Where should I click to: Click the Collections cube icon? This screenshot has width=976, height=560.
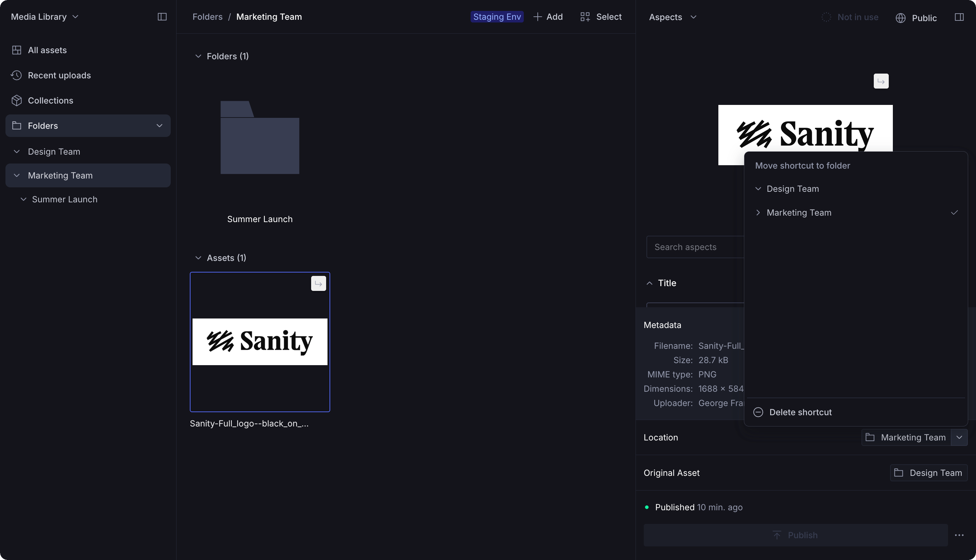(17, 100)
